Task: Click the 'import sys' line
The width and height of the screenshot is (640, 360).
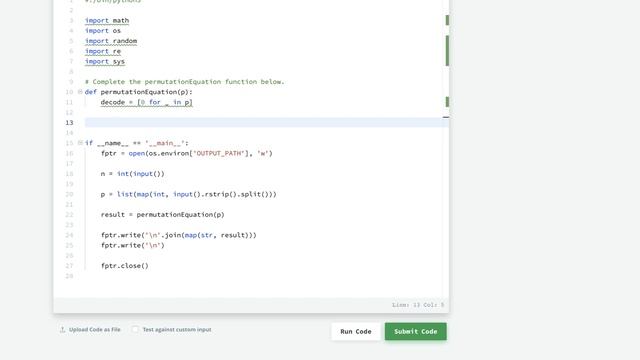Action: [105, 61]
